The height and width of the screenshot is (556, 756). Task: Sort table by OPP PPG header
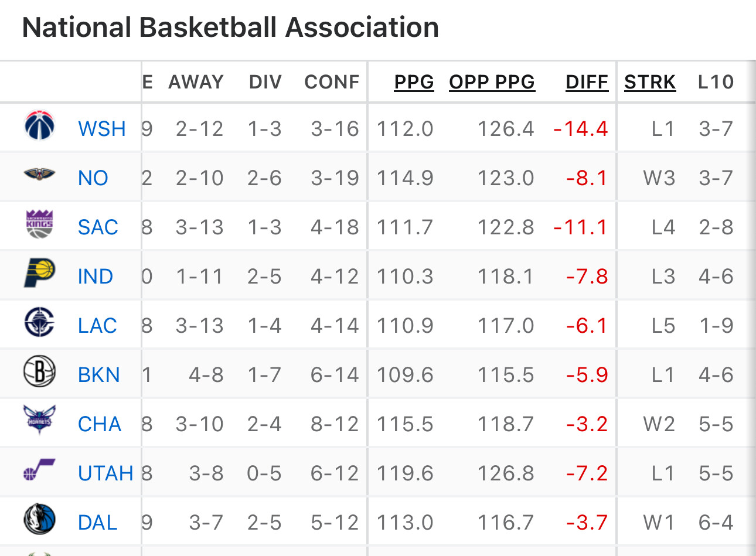(492, 82)
